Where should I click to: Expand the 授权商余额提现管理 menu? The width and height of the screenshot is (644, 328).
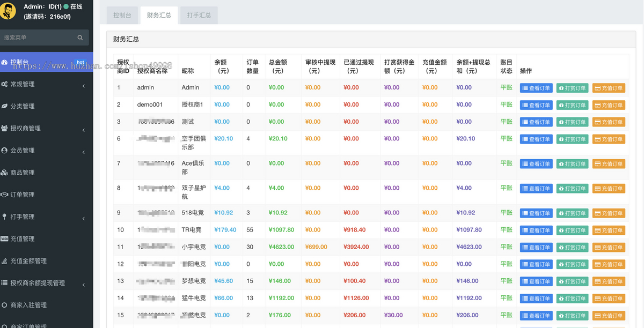84,283
